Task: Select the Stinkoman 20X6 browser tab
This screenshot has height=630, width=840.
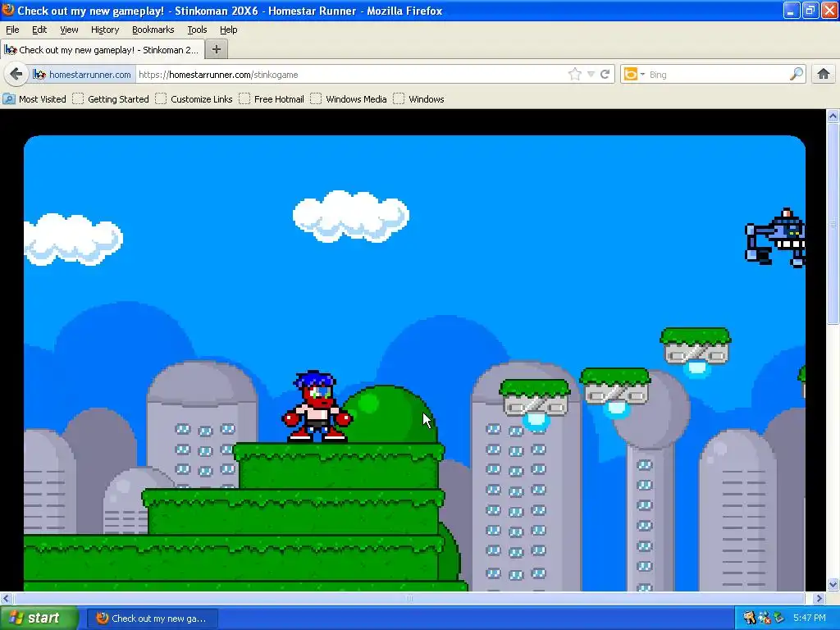Action: (103, 50)
